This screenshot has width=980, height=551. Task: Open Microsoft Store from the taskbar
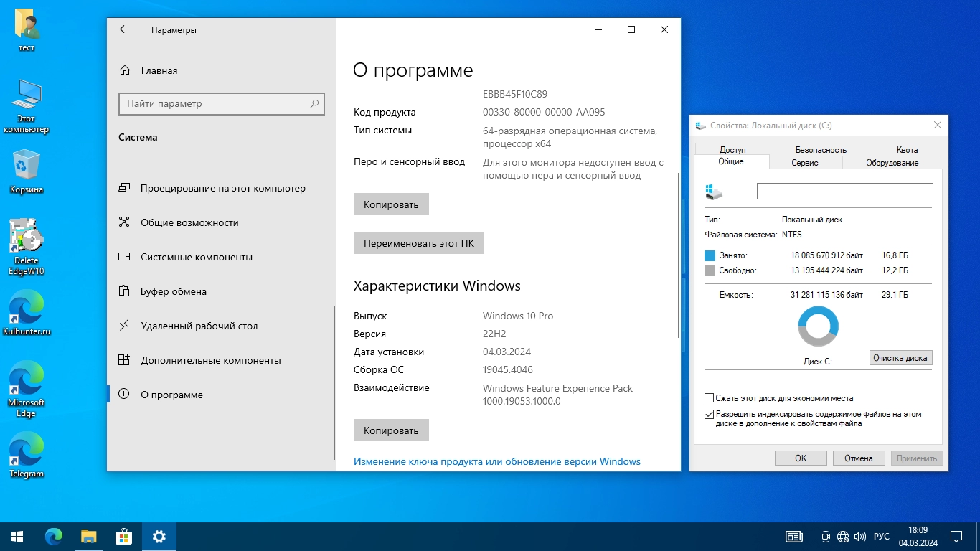click(123, 537)
